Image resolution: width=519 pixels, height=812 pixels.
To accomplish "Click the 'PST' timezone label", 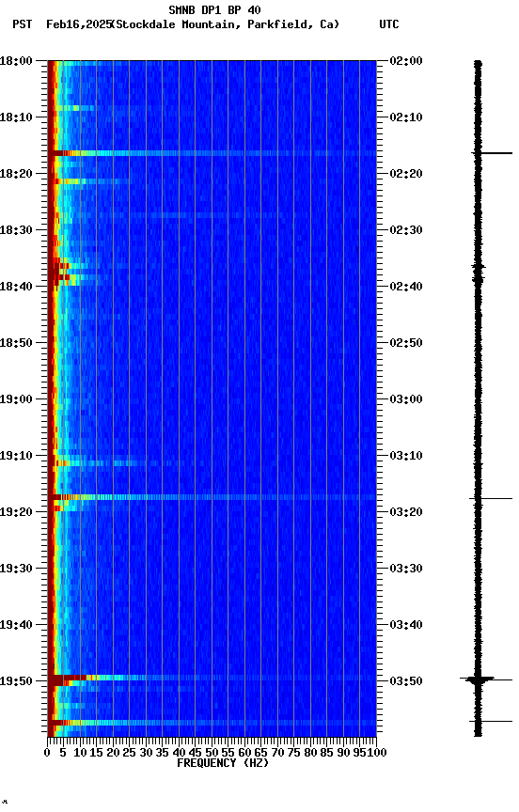I will (x=23, y=24).
